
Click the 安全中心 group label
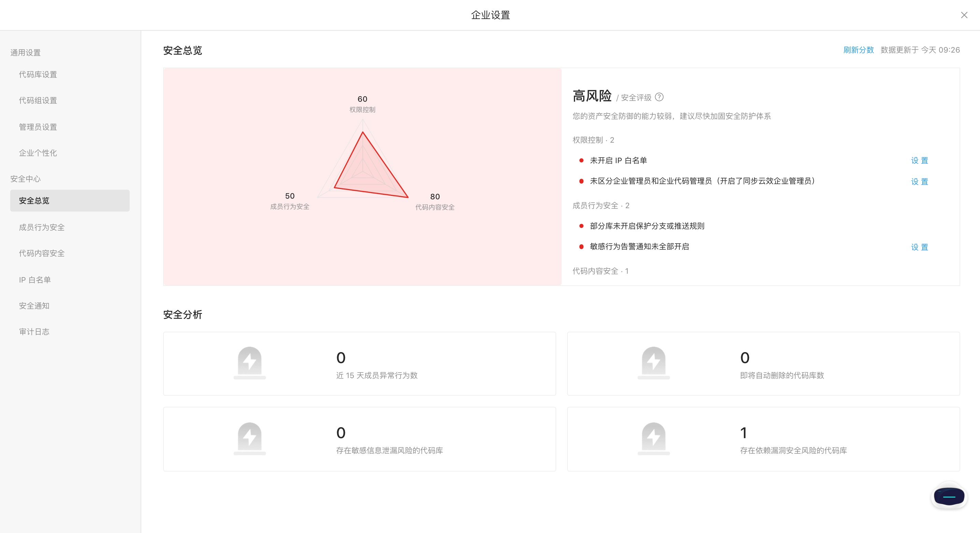[x=26, y=179]
